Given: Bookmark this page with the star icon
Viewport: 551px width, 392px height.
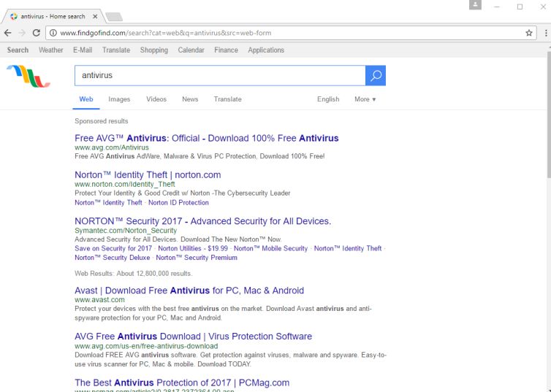Looking at the screenshot, I should tap(529, 33).
